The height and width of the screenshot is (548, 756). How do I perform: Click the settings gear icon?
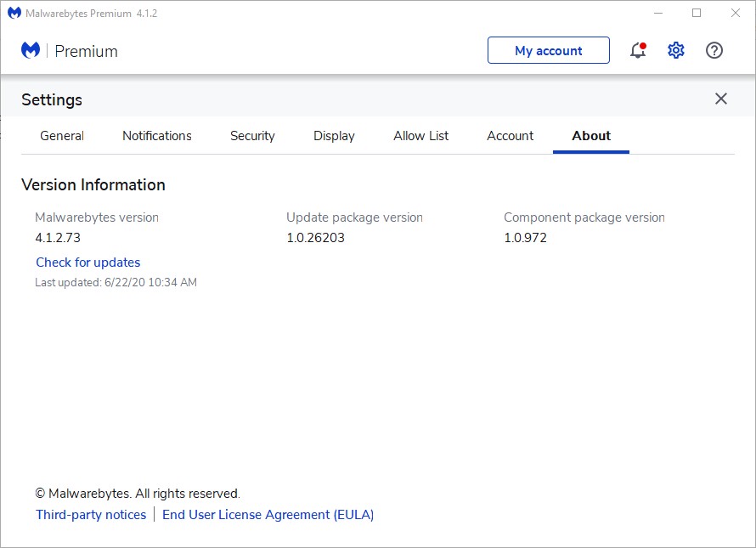click(676, 51)
